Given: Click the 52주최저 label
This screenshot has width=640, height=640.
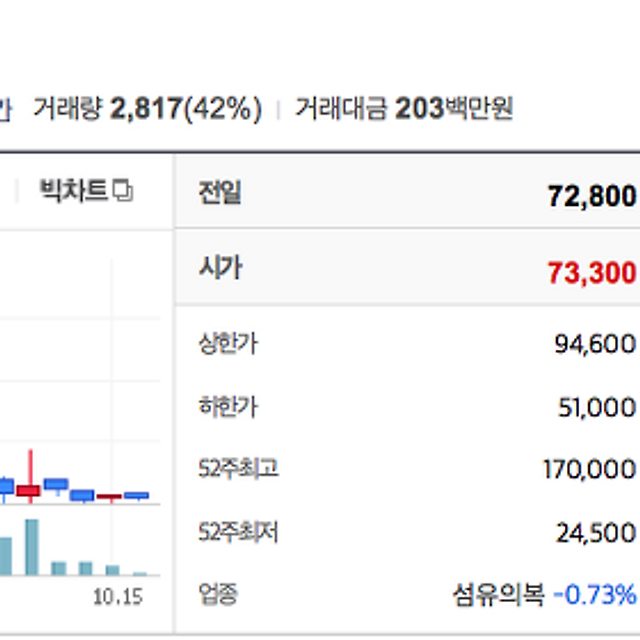Looking at the screenshot, I should coord(238,532).
